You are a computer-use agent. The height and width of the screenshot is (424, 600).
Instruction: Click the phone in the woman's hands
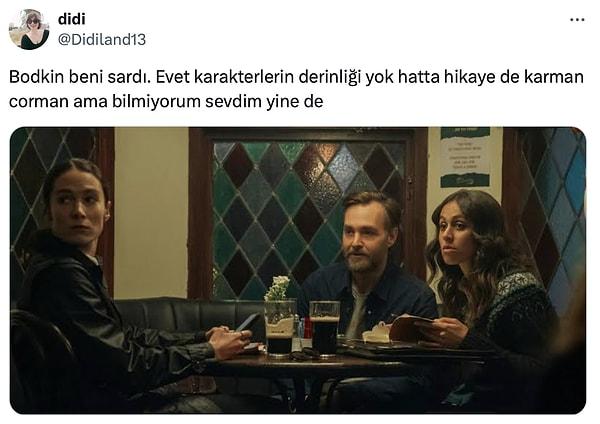pyautogui.click(x=248, y=323)
